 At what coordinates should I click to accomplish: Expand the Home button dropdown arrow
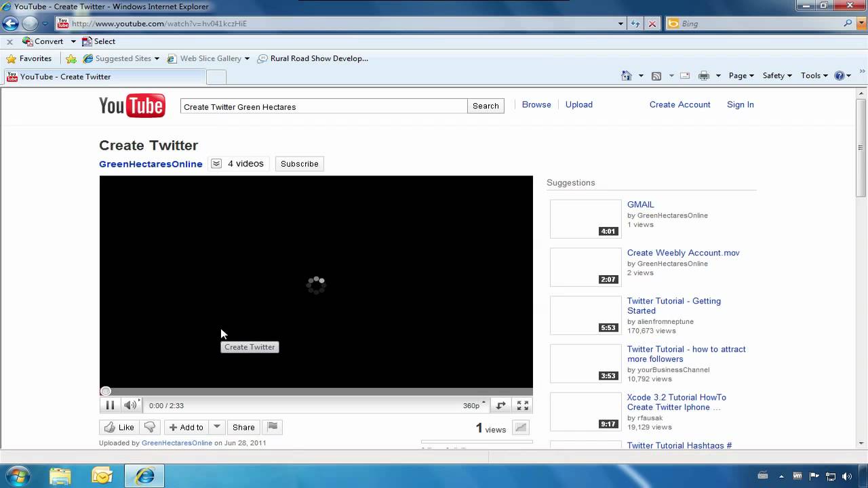click(641, 76)
